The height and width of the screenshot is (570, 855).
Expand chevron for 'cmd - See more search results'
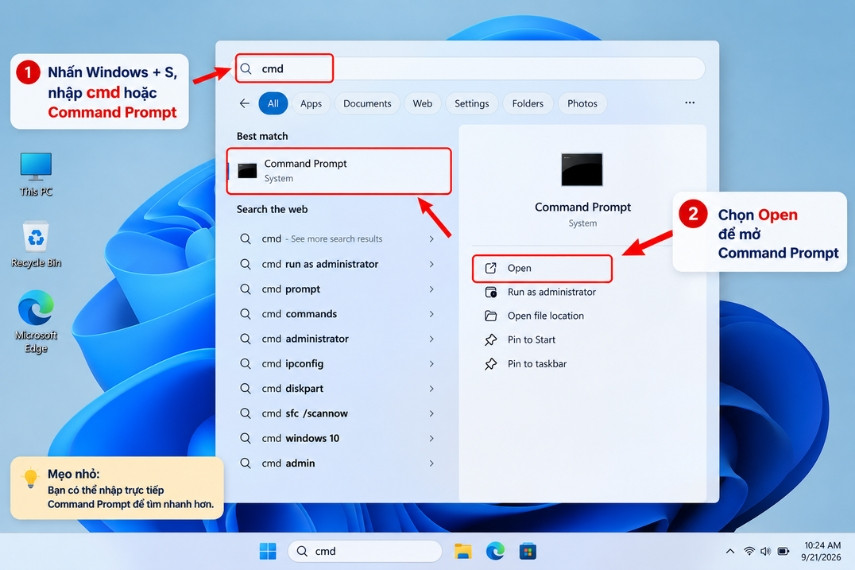click(x=431, y=239)
